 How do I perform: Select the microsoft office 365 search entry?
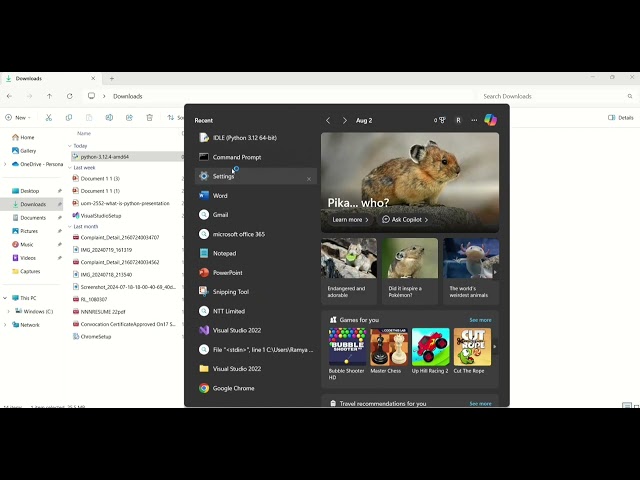256,234
